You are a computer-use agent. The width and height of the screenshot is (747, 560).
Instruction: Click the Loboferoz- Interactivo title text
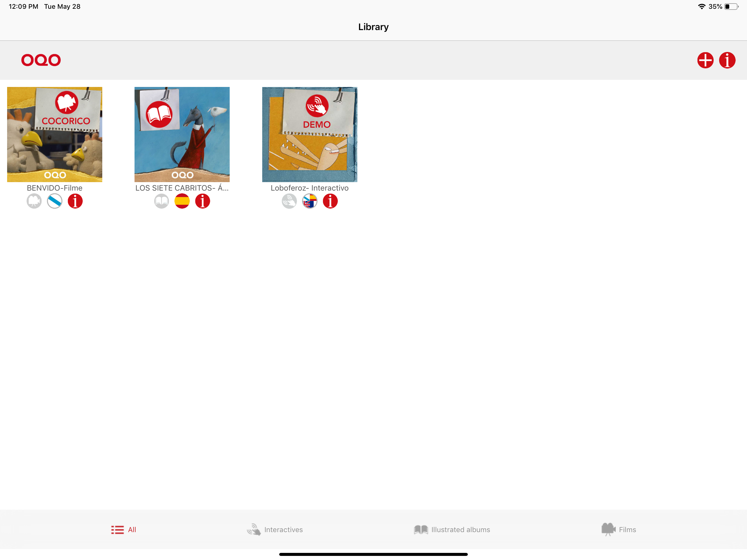coord(310,188)
